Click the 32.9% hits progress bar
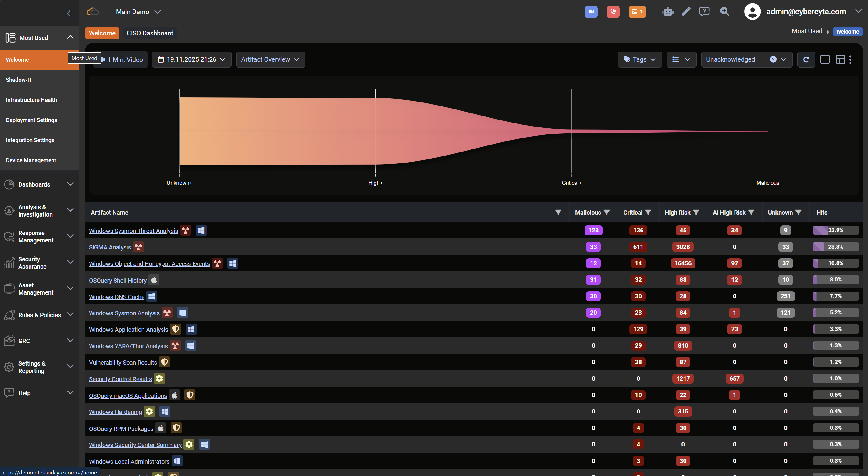The image size is (868, 476). pos(835,230)
